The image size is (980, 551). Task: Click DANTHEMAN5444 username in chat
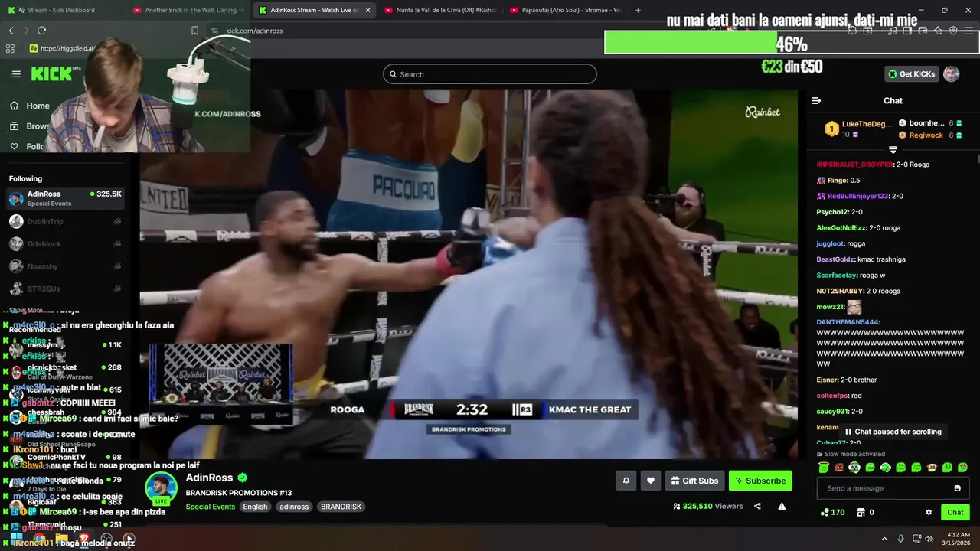click(x=847, y=322)
